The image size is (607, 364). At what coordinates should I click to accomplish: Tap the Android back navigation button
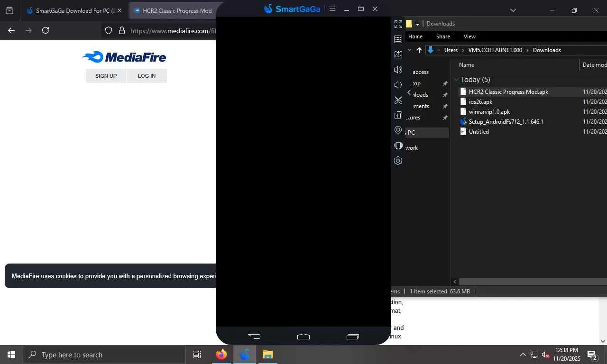tap(254, 337)
